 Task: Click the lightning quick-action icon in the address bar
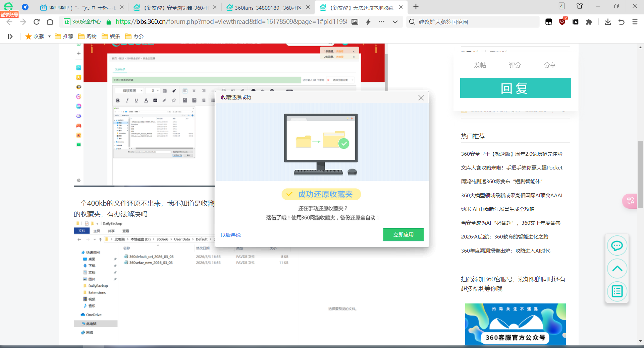point(368,21)
